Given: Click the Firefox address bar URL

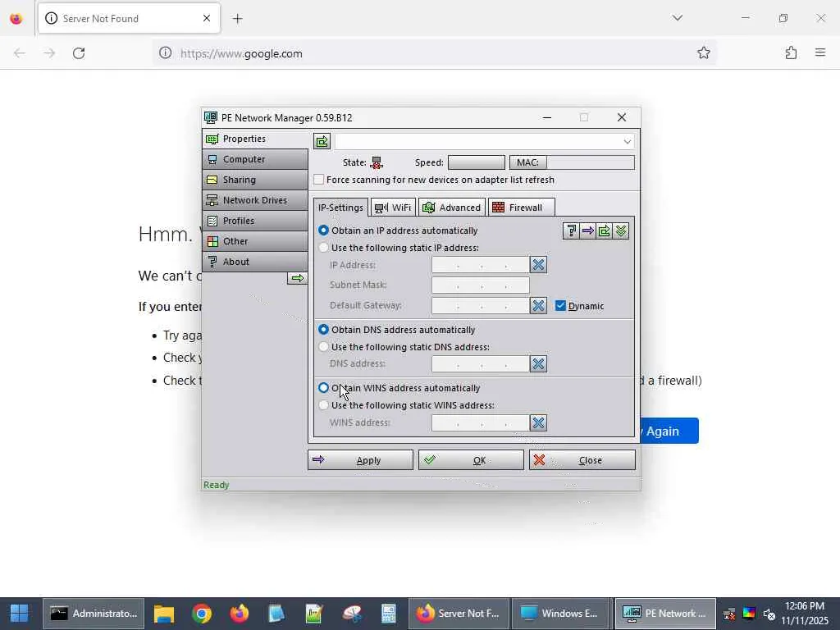Looking at the screenshot, I should coord(241,53).
